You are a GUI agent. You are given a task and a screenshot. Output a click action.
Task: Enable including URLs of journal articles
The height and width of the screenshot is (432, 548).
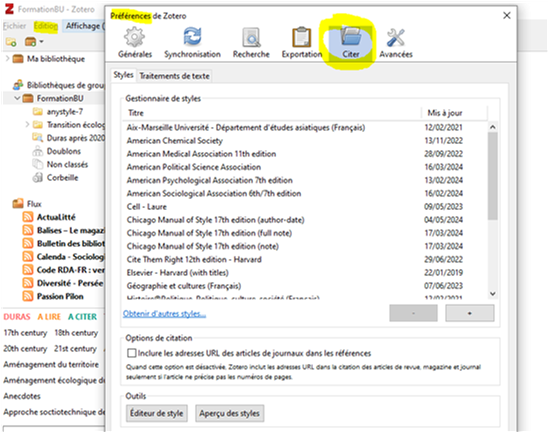tap(132, 353)
